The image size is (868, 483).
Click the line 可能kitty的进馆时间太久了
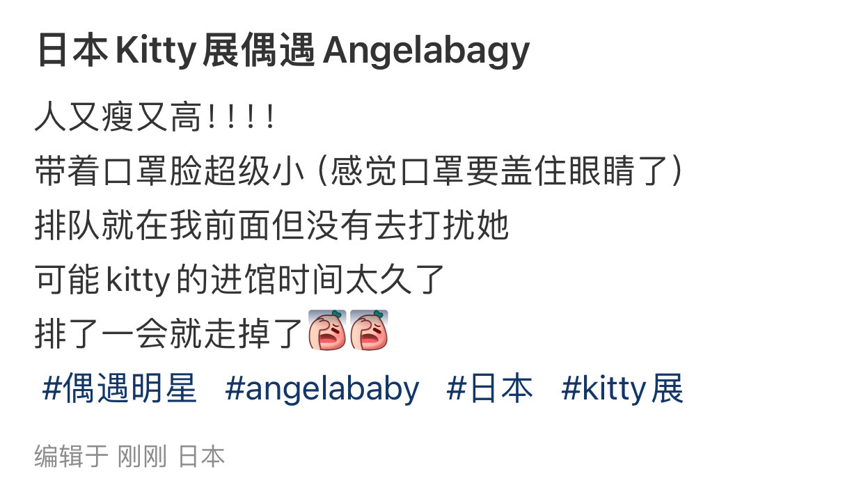240,279
